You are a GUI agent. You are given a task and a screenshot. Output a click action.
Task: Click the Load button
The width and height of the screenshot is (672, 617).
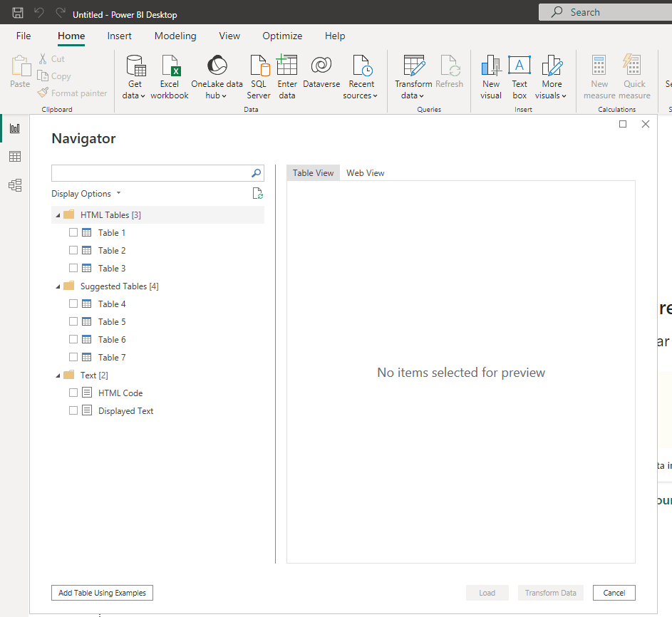487,593
